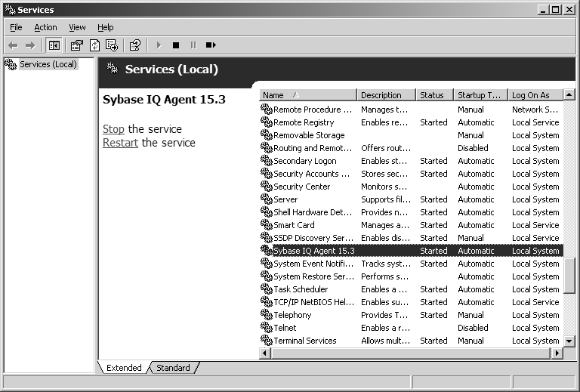Click Network S... log on cell
The width and height of the screenshot is (580, 392).
coord(535,110)
